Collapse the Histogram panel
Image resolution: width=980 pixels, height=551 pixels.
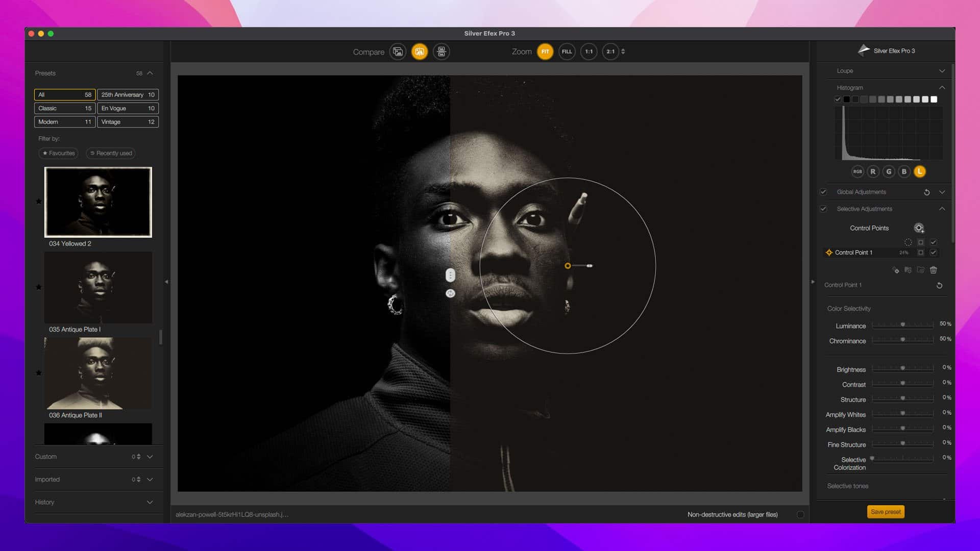click(x=942, y=88)
